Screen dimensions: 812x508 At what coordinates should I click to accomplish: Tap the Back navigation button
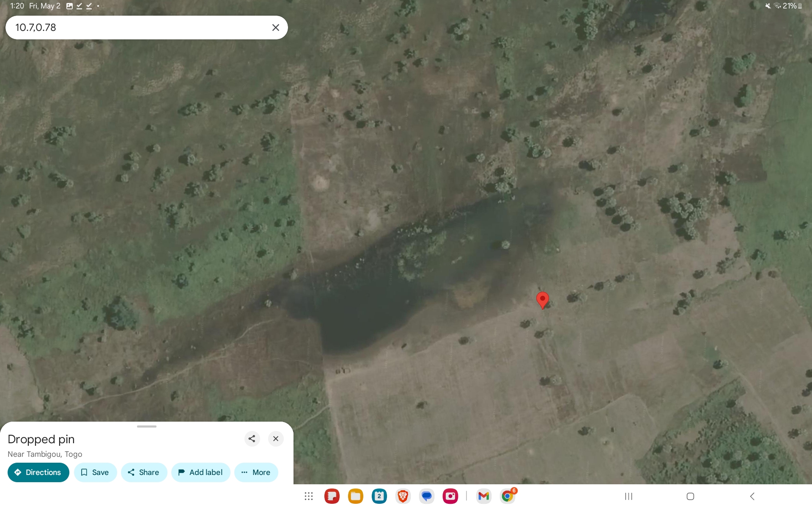[752, 496]
